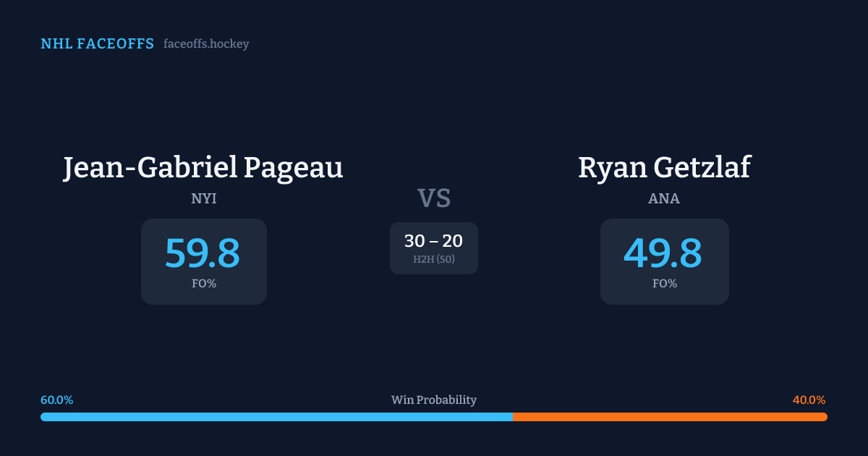Click the FO% label under 59.8
This screenshot has width=868, height=456.
[x=204, y=284]
